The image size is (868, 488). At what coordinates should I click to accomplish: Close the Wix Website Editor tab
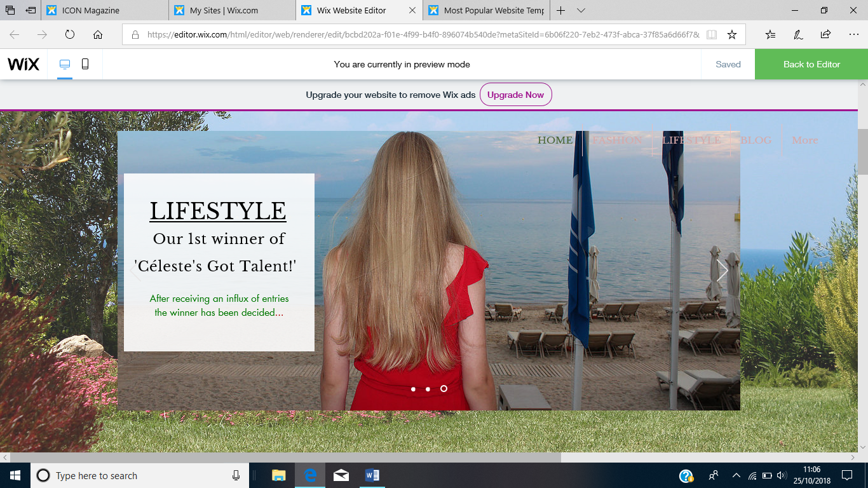[x=412, y=10]
